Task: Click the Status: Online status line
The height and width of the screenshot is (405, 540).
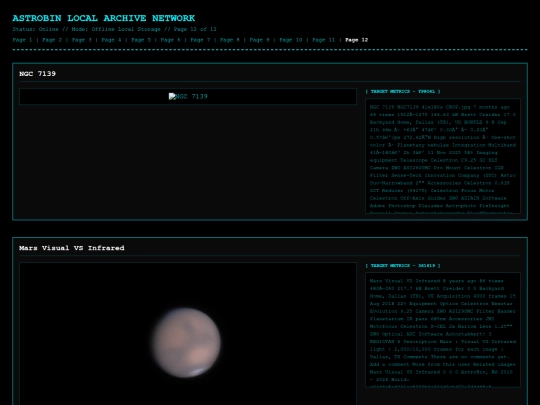Action: point(114,29)
